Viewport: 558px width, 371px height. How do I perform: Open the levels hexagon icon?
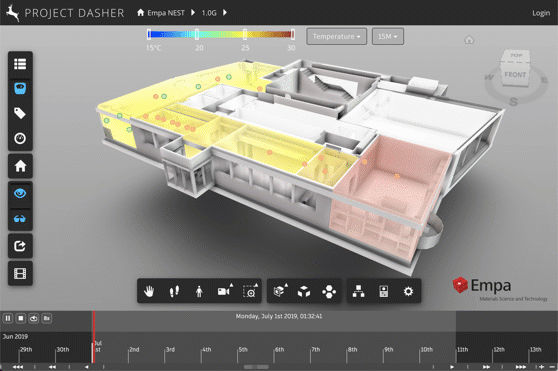[x=329, y=292]
